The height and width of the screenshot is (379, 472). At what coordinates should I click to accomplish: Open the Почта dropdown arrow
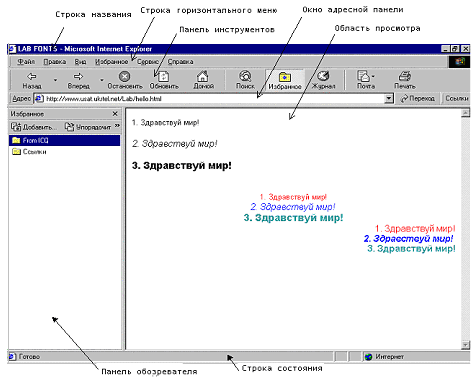coord(373,76)
